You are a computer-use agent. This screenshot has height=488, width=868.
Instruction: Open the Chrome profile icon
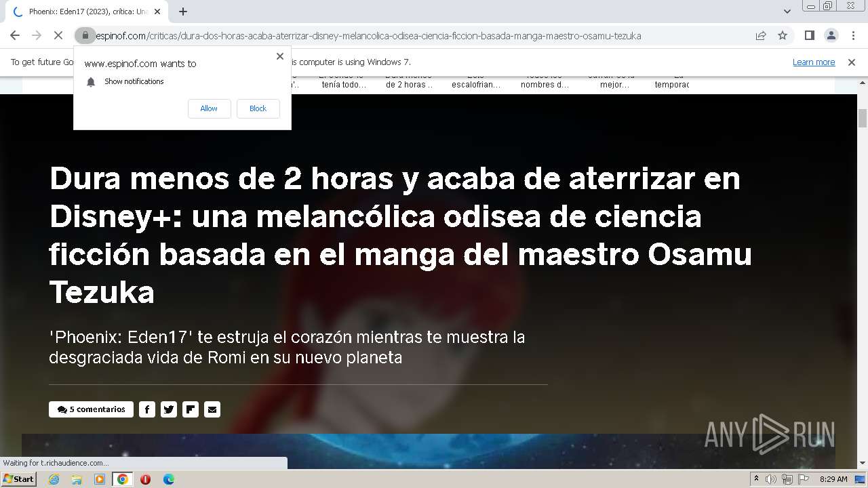831,35
